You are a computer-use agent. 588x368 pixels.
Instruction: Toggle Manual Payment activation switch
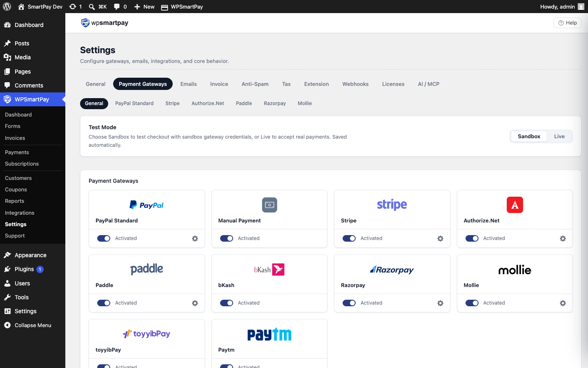(227, 238)
